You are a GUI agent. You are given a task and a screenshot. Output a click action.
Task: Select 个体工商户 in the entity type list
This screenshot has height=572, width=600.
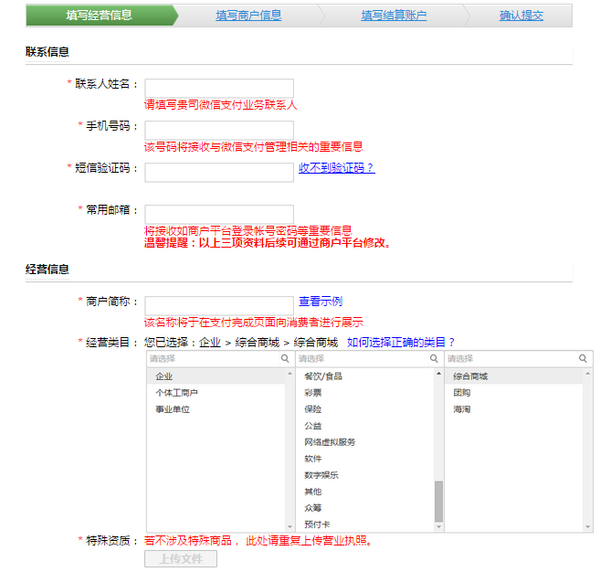coord(176,393)
